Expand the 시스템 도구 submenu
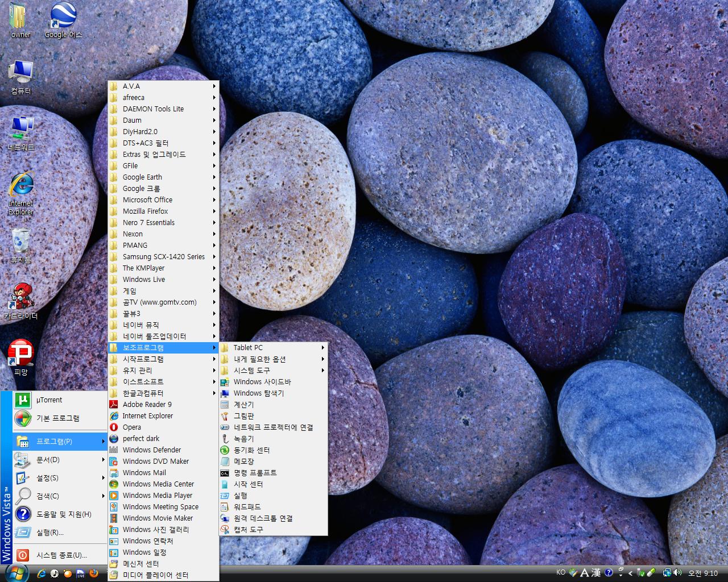 click(274, 371)
